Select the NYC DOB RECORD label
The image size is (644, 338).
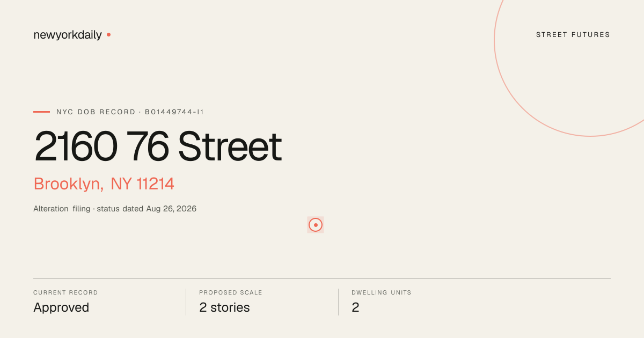click(96, 112)
